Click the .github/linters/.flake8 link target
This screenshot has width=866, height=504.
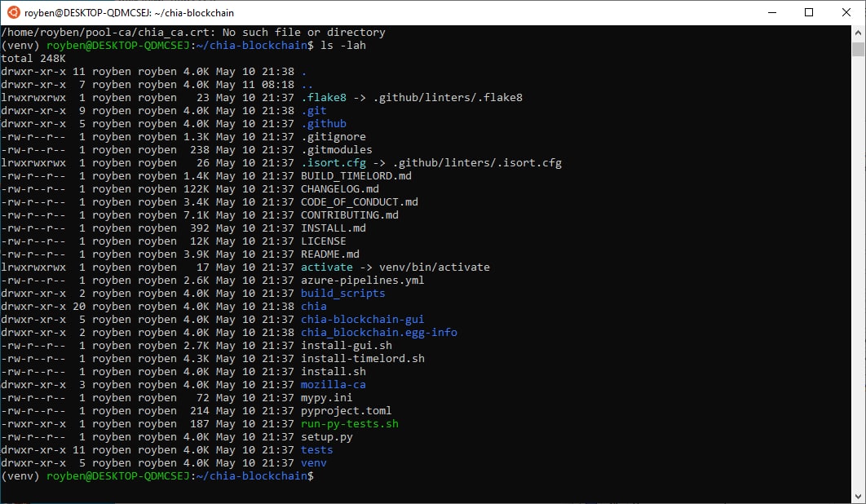(x=448, y=97)
